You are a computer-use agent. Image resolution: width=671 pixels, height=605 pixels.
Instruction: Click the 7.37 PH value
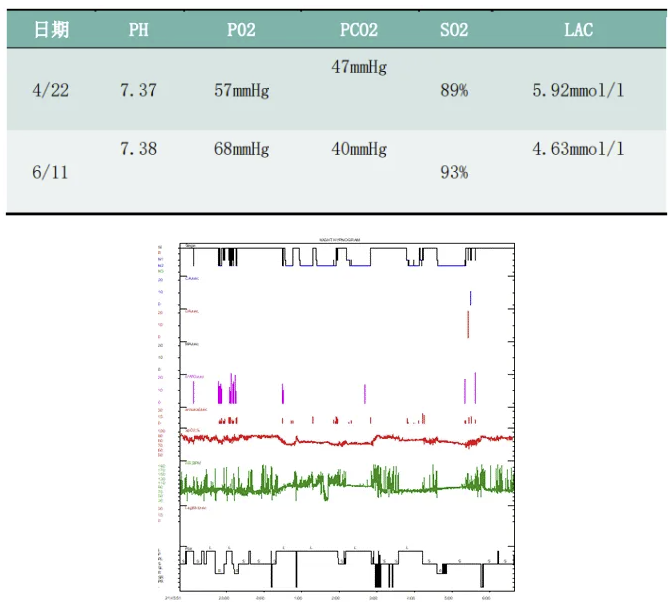click(138, 90)
